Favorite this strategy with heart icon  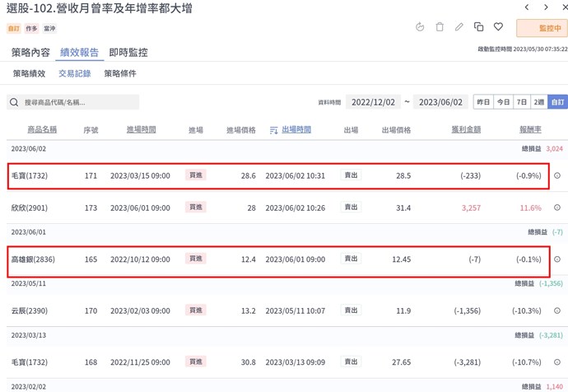pyautogui.click(x=498, y=27)
